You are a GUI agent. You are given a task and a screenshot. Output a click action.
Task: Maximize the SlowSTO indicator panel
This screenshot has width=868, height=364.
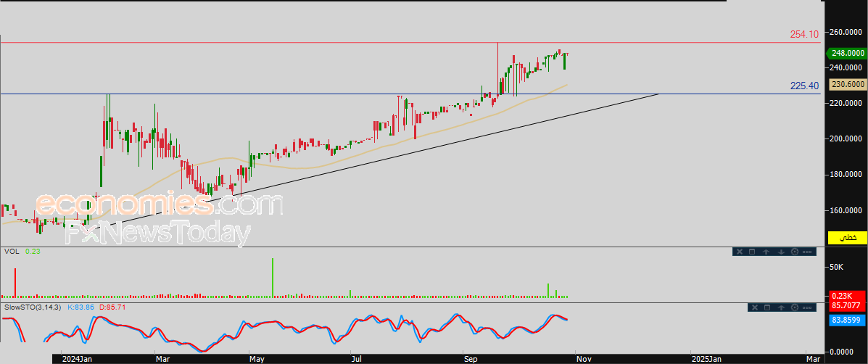tap(767, 307)
